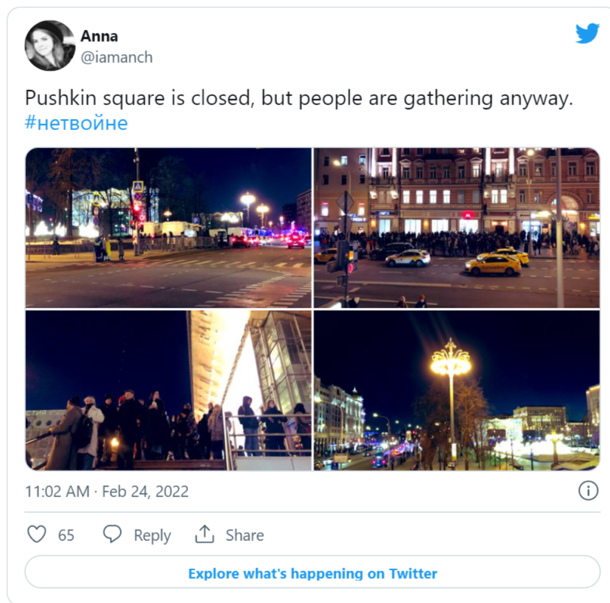
Task: Open the #нетвойне hashtag link
Action: (x=76, y=123)
